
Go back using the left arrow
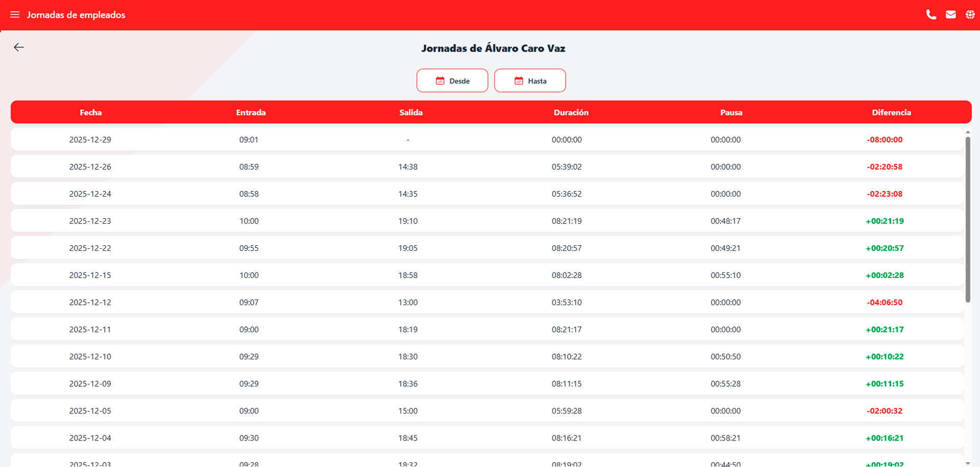19,48
